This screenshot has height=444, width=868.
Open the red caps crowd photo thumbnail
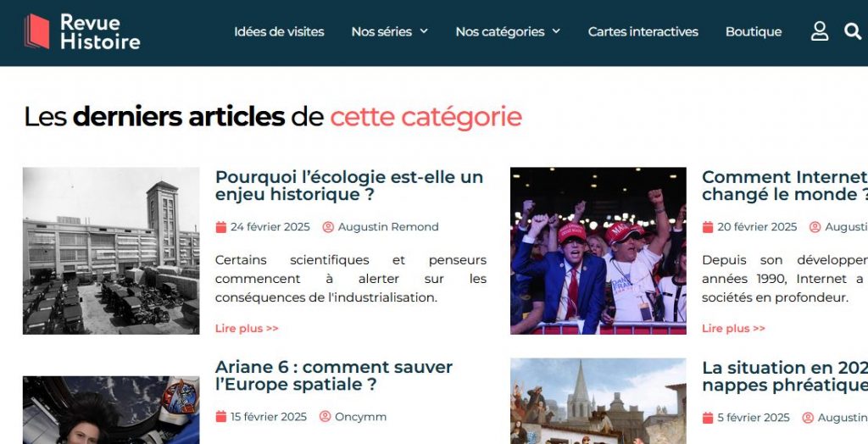598,251
